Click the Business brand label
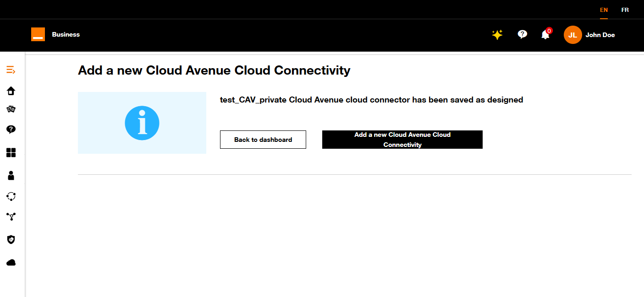This screenshot has height=297, width=644. tap(66, 34)
